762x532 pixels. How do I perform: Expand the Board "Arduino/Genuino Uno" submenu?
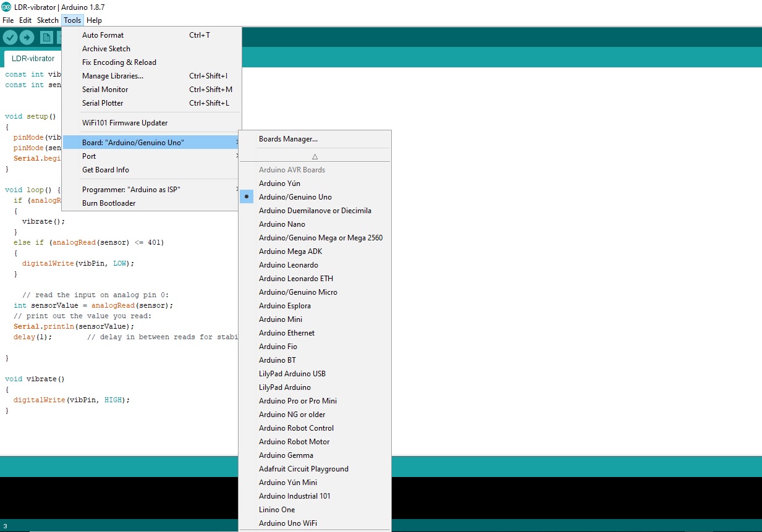coord(151,143)
